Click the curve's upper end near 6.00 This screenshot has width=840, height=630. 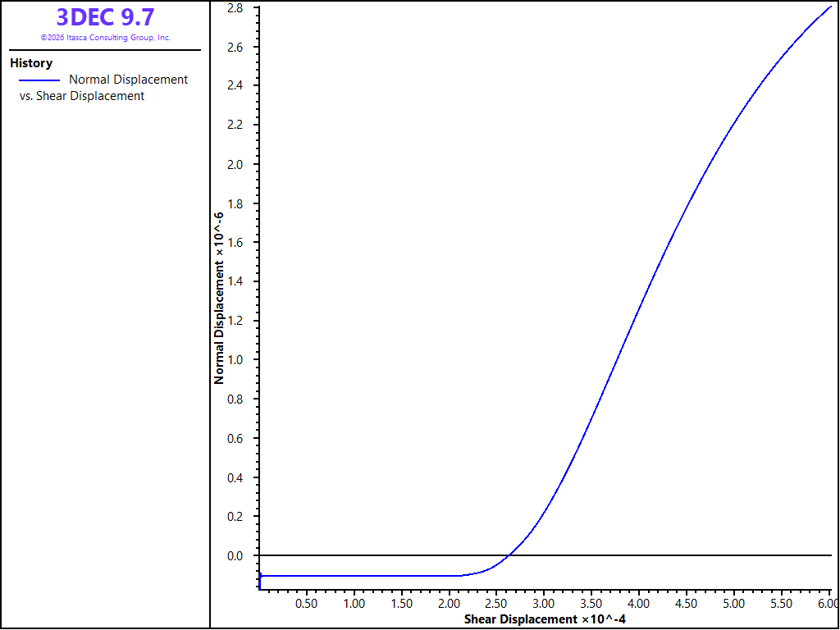click(x=829, y=7)
